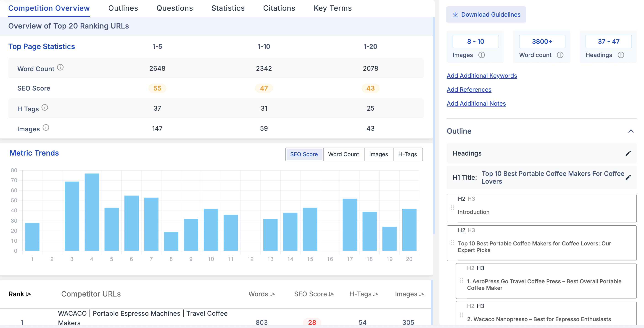644x328 pixels.
Task: Set Introduction heading level to H3
Action: tap(471, 199)
